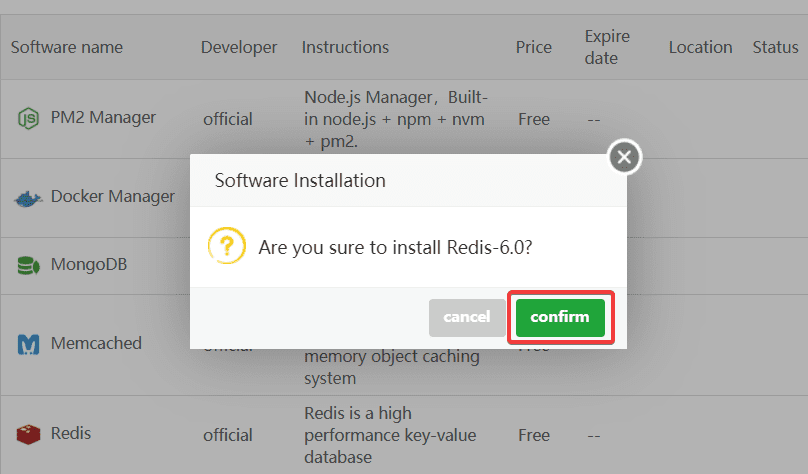
Task: Click the Instructions column header
Action: 345,47
